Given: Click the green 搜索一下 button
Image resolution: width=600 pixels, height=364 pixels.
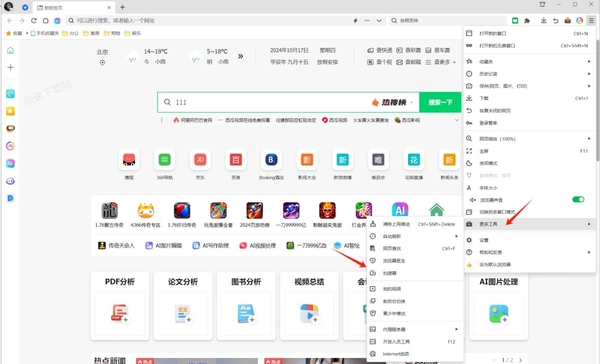Looking at the screenshot, I should (440, 102).
